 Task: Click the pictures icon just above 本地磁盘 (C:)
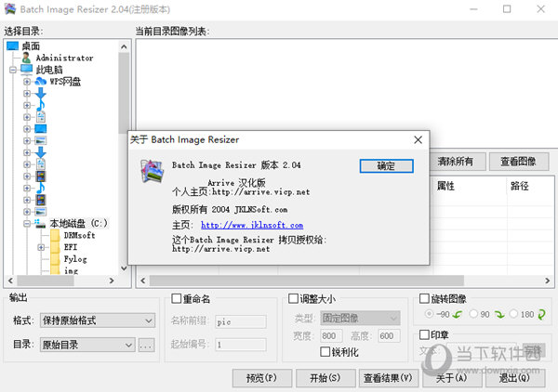point(41,212)
